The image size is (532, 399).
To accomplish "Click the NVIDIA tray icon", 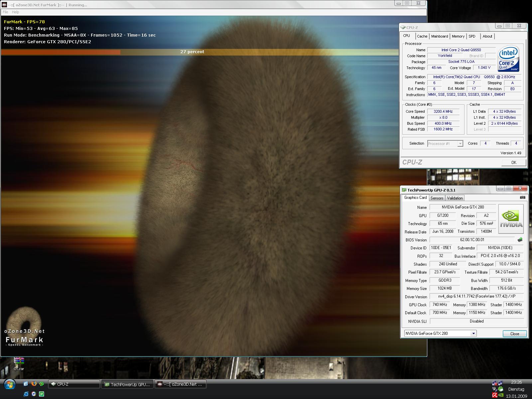I will click(x=501, y=395).
